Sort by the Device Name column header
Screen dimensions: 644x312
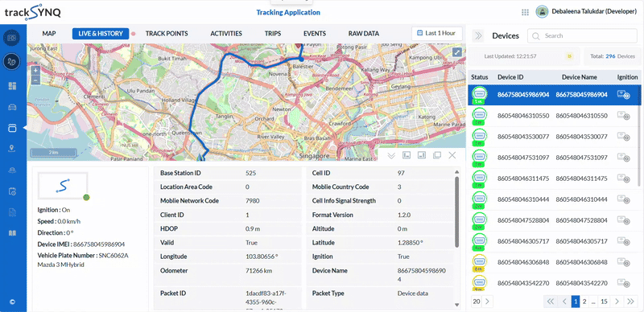click(579, 77)
